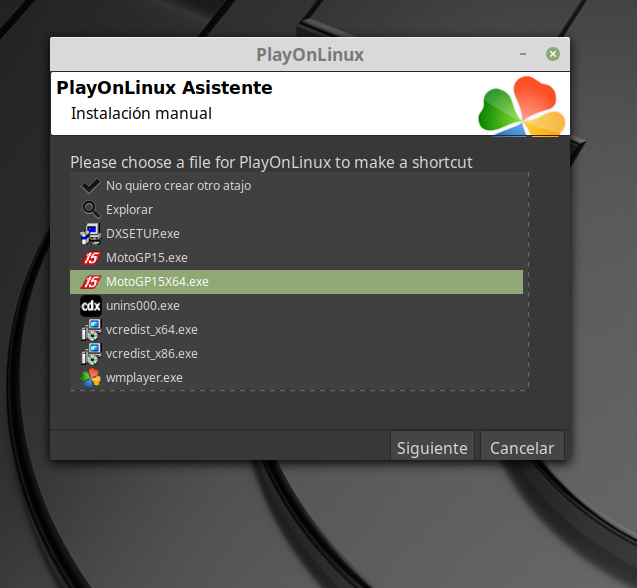
Task: Select 'wmplayer.exe' file name
Action: [x=144, y=378]
